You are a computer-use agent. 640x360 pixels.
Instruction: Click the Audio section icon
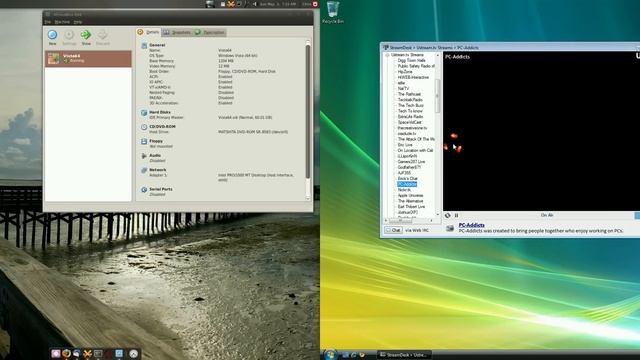click(x=144, y=156)
